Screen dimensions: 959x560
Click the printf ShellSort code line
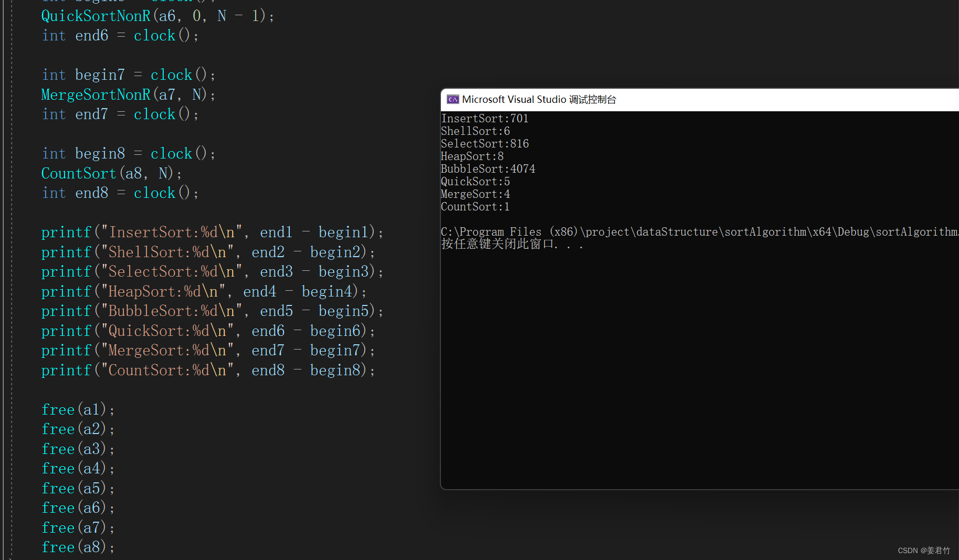(208, 252)
